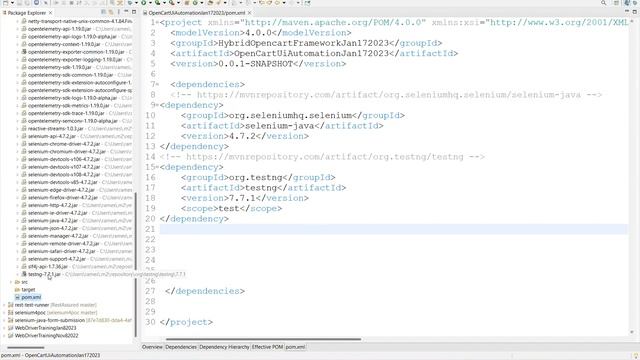Image resolution: width=640 pixels, height=360 pixels.
Task: Click the testng-7.7.1.jar file icon
Action: pos(24,274)
